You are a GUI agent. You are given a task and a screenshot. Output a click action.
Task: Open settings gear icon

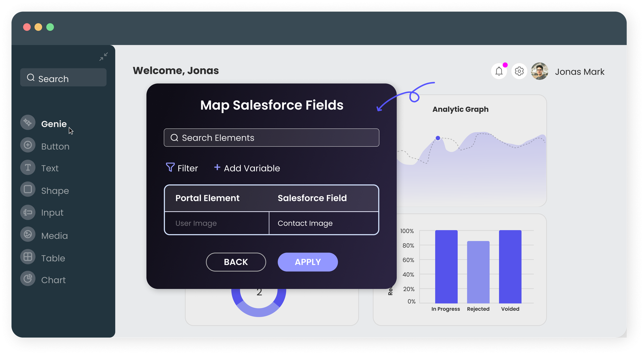pos(519,71)
